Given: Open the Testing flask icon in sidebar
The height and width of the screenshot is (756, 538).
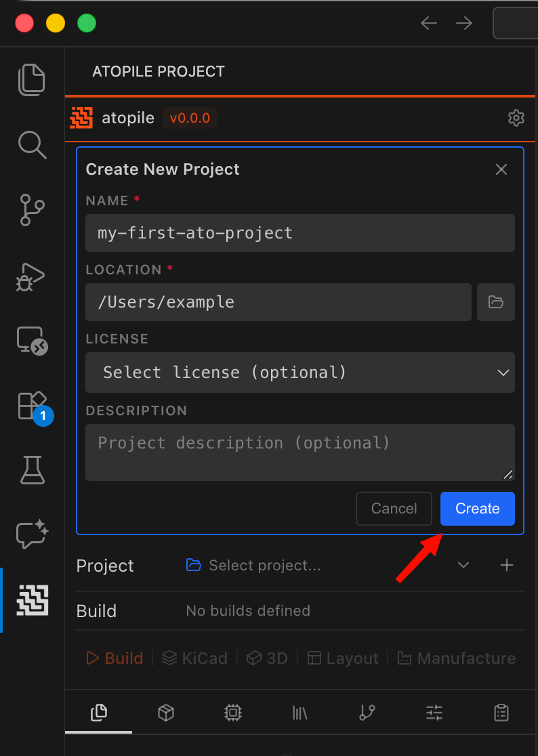Looking at the screenshot, I should [32, 469].
